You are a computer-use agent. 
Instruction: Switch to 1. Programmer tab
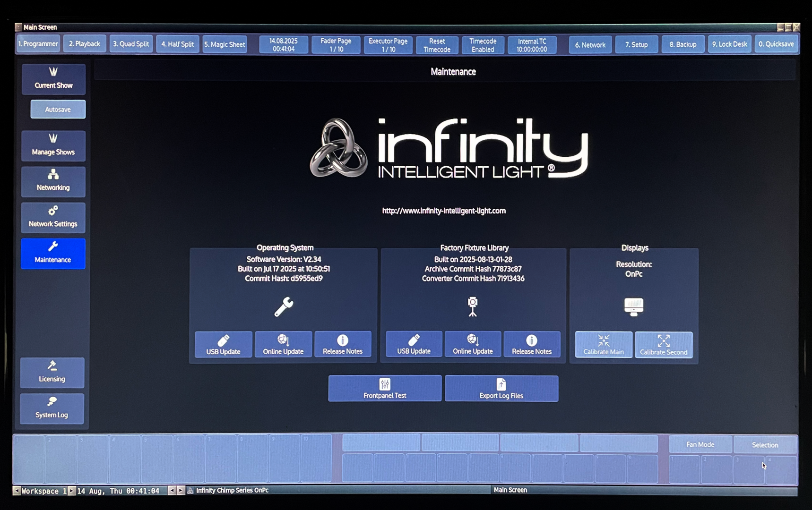point(38,44)
